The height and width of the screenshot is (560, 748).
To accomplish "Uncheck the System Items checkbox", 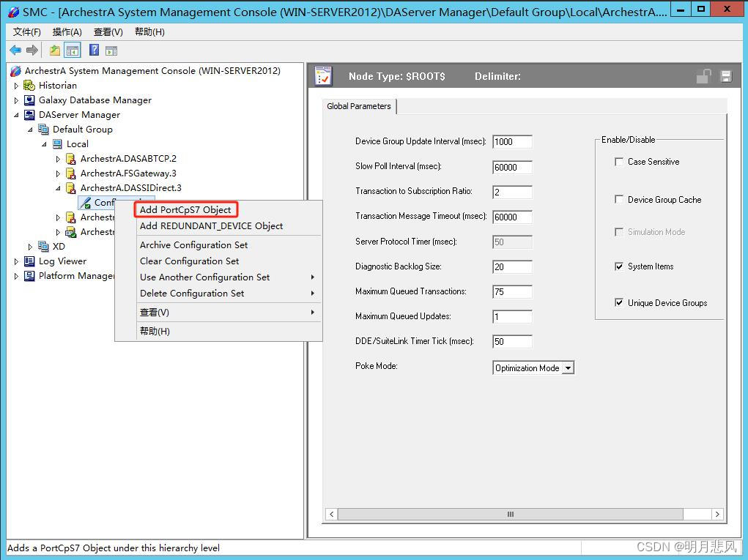I will (x=619, y=266).
